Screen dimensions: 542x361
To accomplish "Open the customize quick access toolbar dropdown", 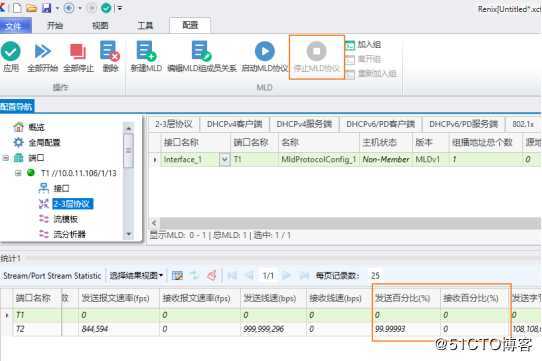I will 120,8.
